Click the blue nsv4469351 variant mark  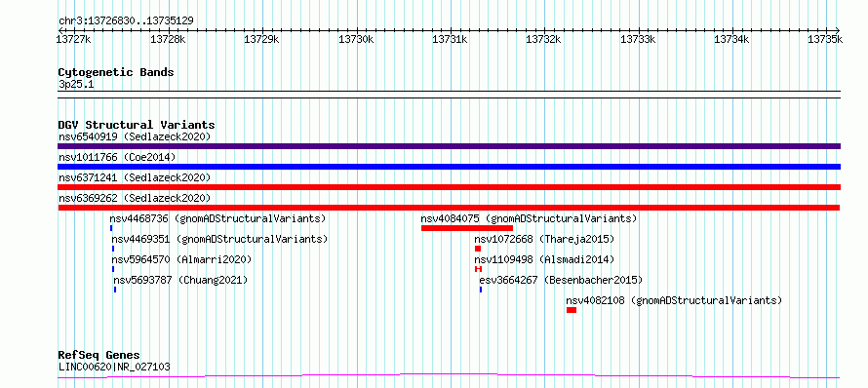point(113,249)
